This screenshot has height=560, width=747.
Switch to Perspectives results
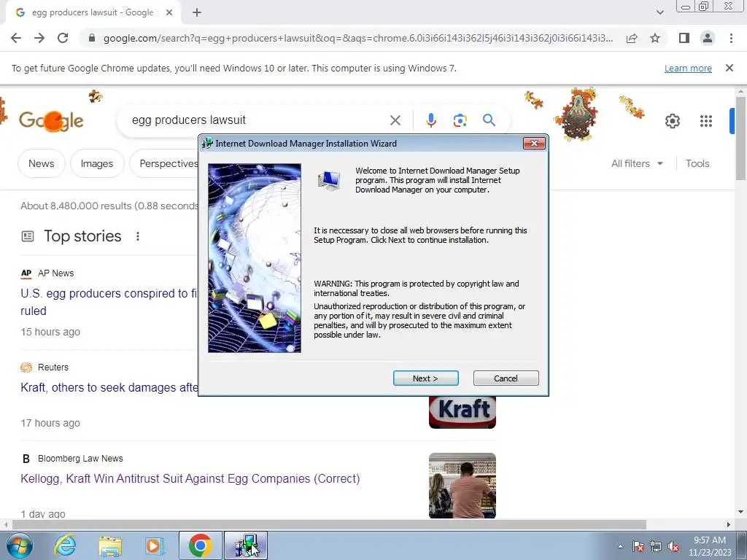click(x=164, y=163)
